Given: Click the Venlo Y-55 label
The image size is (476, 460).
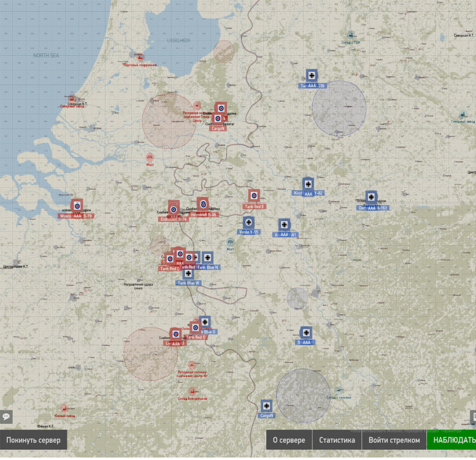Looking at the screenshot, I should click(x=248, y=232).
